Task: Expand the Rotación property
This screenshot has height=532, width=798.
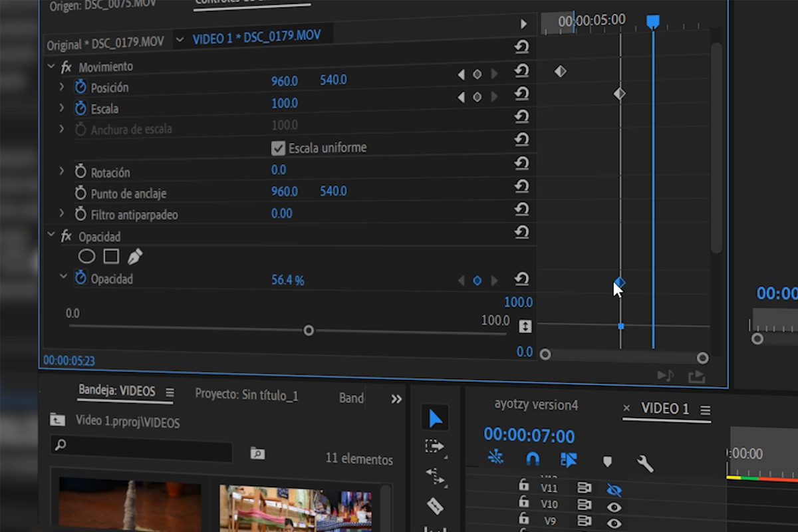Action: coord(62,172)
